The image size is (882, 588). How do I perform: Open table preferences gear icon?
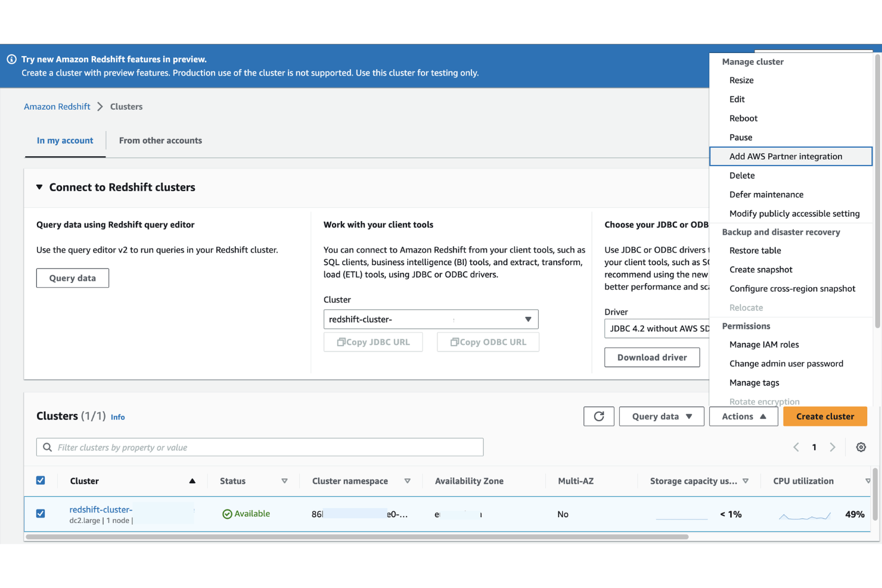[x=861, y=447]
